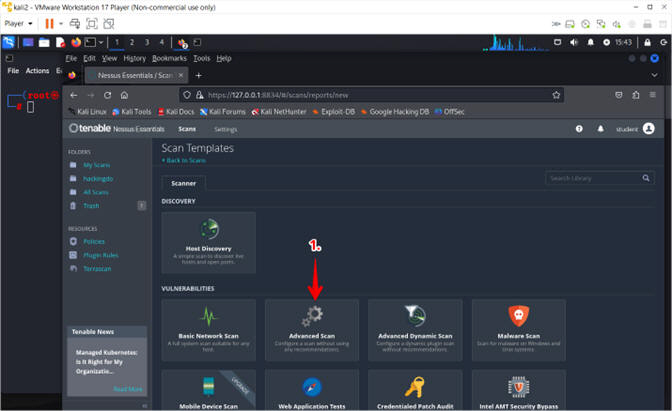The width and height of the screenshot is (672, 411).
Task: Open Google Hacking DB bookmark
Action: pyautogui.click(x=395, y=112)
